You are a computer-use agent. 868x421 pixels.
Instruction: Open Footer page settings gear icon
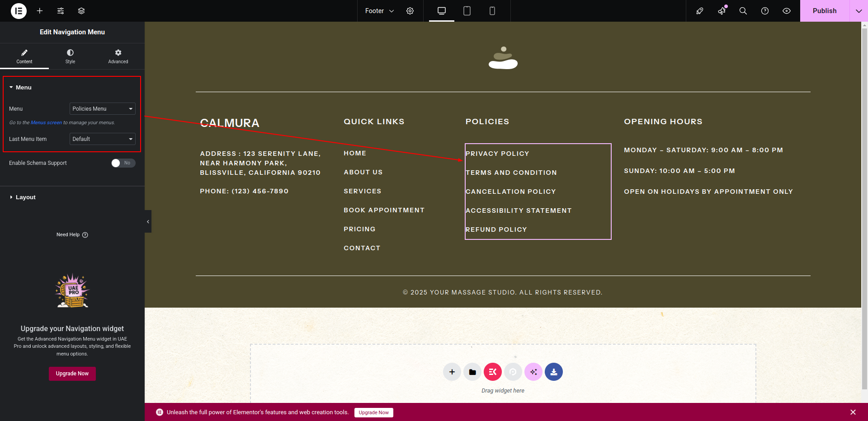(x=410, y=11)
